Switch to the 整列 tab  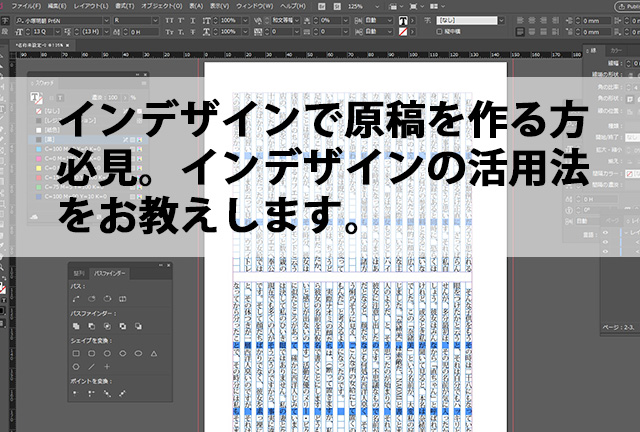pyautogui.click(x=79, y=273)
